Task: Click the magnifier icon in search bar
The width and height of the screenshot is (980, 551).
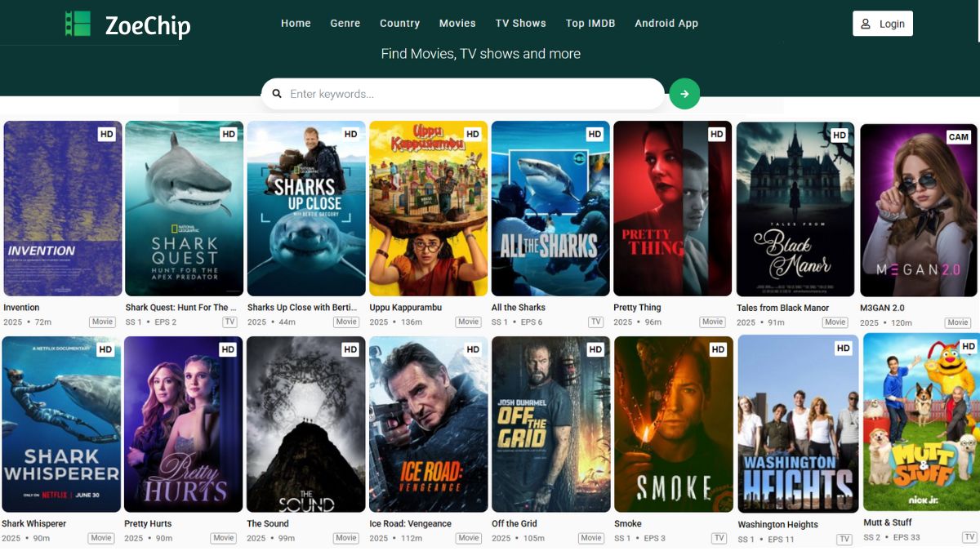Action: [277, 94]
